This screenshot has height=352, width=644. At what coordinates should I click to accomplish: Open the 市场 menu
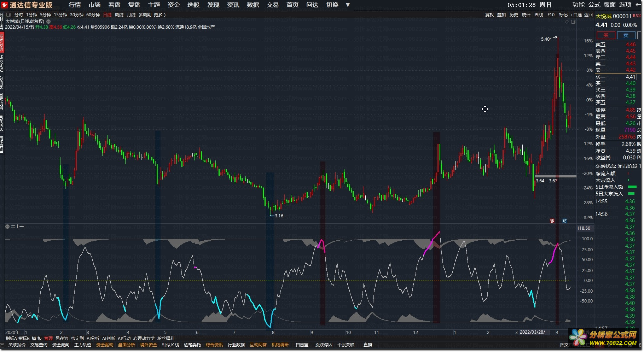coord(94,5)
